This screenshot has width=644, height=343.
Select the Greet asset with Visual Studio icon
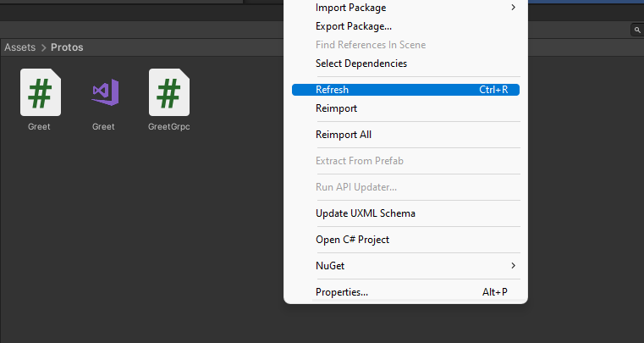(104, 91)
